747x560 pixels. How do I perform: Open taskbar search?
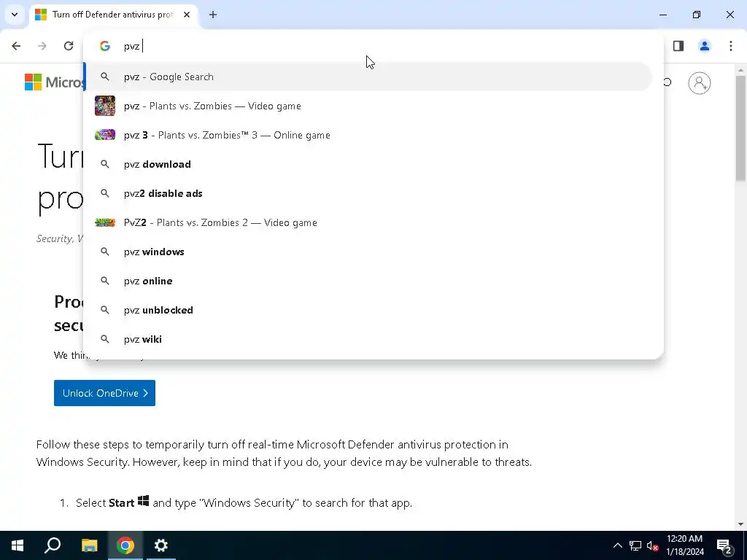[53, 545]
